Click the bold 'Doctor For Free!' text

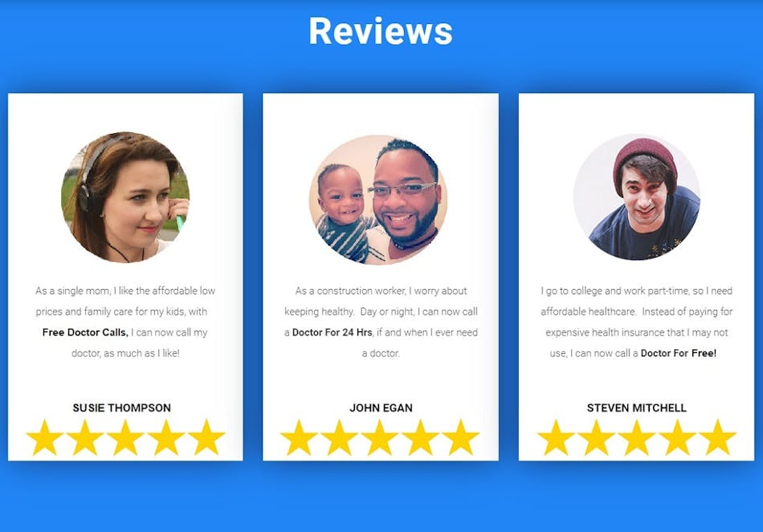click(x=679, y=354)
